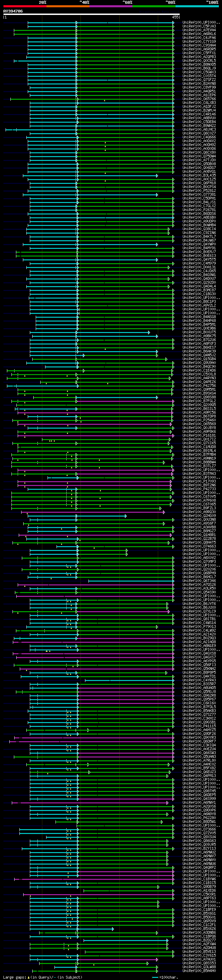
Task: Select hit UniRef100_O65569
Action: coord(199,424)
